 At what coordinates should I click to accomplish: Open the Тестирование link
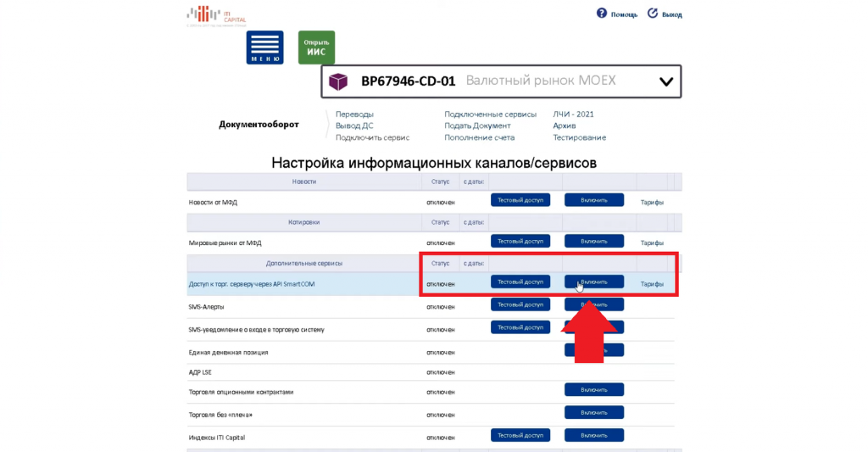[579, 137]
